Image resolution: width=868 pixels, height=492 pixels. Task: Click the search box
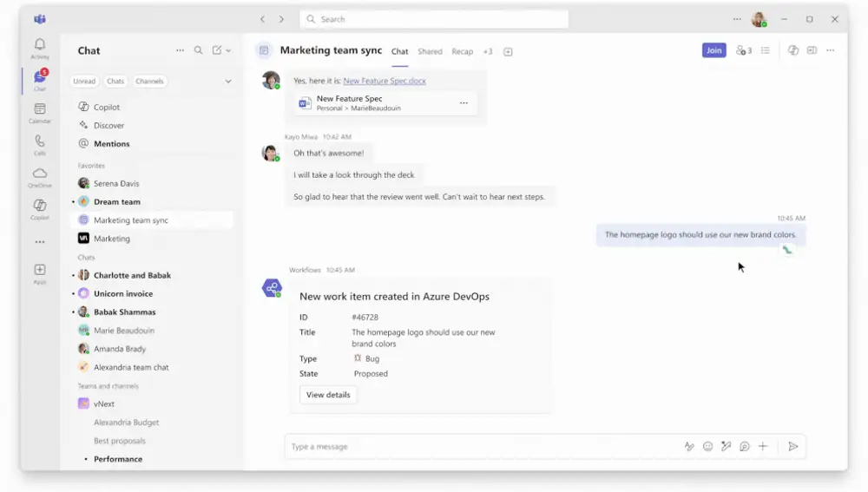(434, 19)
